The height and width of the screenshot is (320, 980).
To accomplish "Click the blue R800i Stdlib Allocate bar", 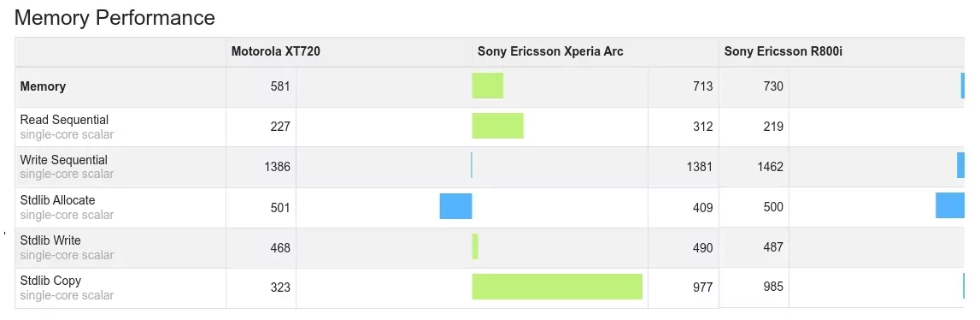I will pos(950,205).
